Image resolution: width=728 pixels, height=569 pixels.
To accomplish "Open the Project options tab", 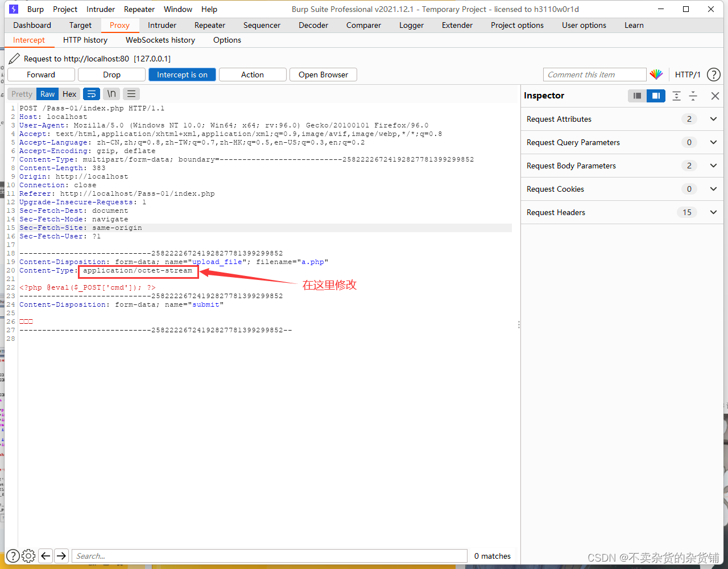I will point(517,25).
